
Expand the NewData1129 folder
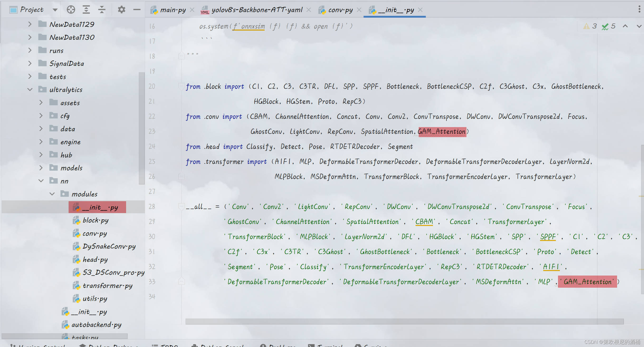pyautogui.click(x=30, y=24)
